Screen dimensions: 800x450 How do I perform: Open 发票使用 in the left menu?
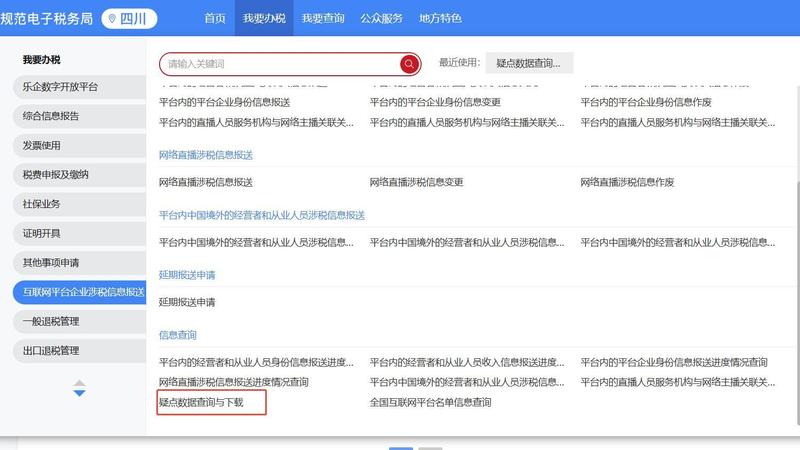(x=42, y=145)
